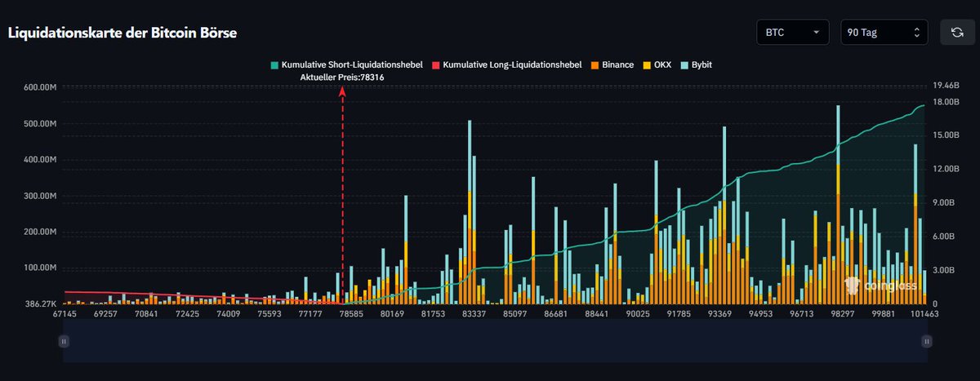Screen dimensions: 980x381
Task: Click the 67145 price axis label
Action: pos(65,314)
